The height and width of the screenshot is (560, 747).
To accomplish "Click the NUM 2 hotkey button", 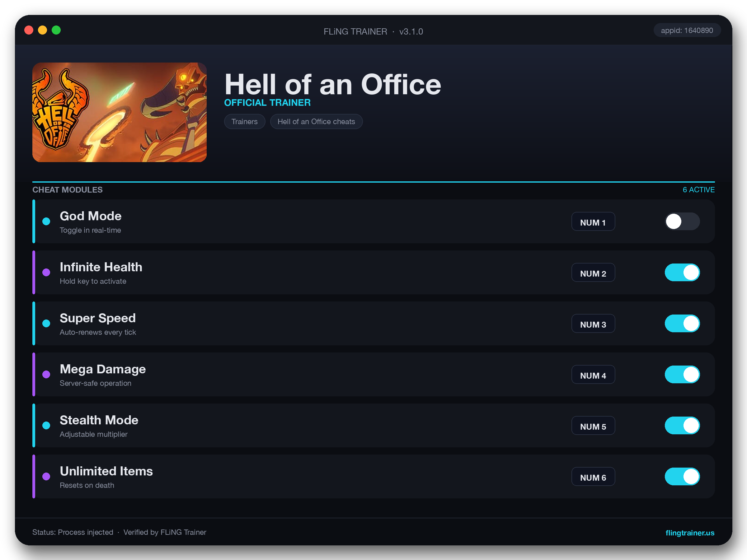I will 593,273.
